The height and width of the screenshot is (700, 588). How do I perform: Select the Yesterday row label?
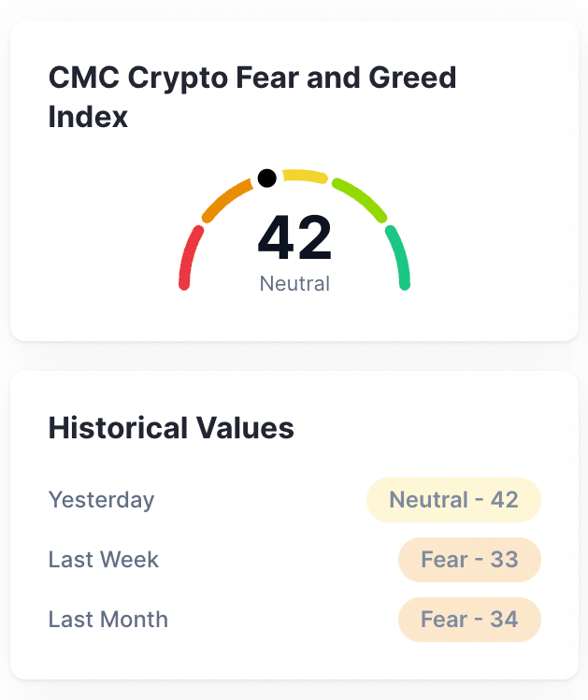(101, 500)
